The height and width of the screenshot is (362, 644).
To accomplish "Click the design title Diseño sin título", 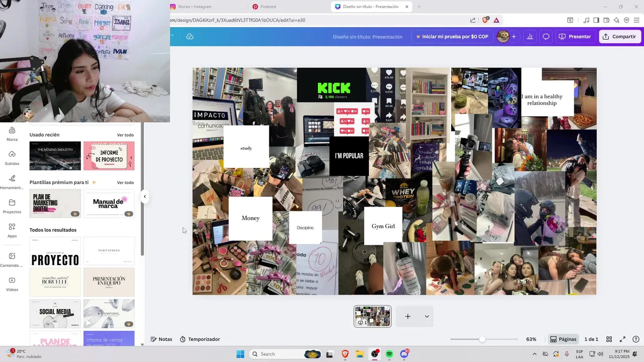I will (x=367, y=37).
